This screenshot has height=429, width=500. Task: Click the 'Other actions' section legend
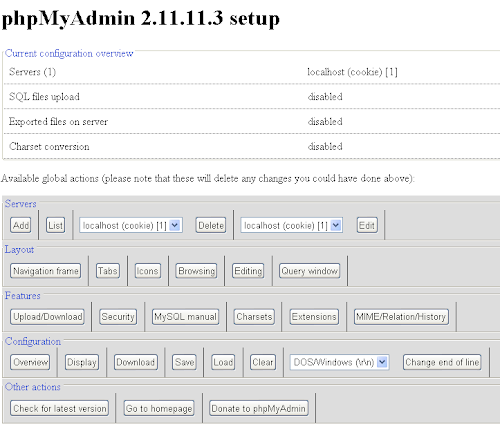pyautogui.click(x=33, y=387)
